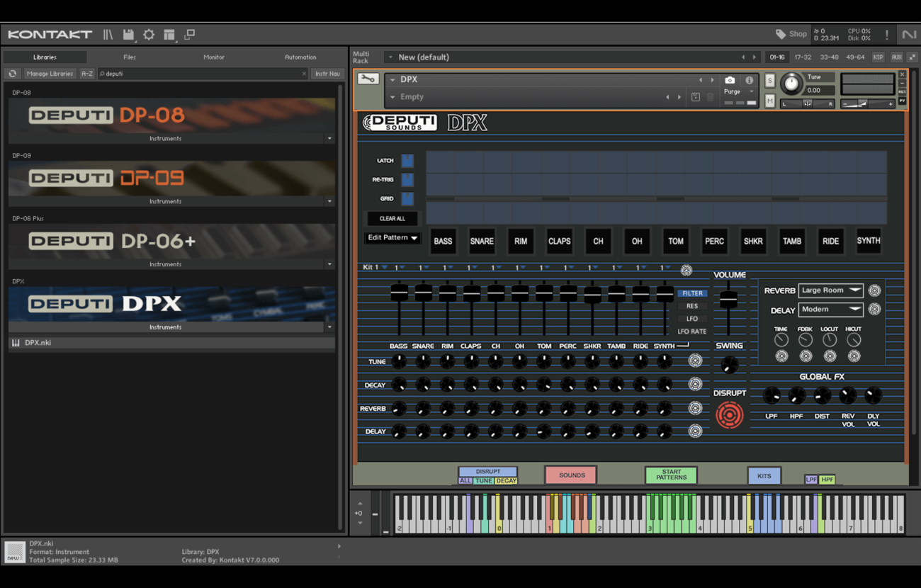Open the wrench instrument edit icon

[367, 79]
